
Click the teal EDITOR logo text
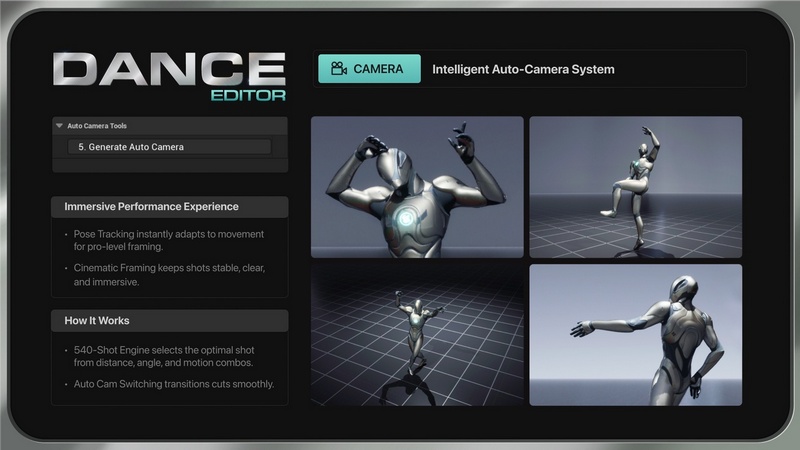pos(248,97)
